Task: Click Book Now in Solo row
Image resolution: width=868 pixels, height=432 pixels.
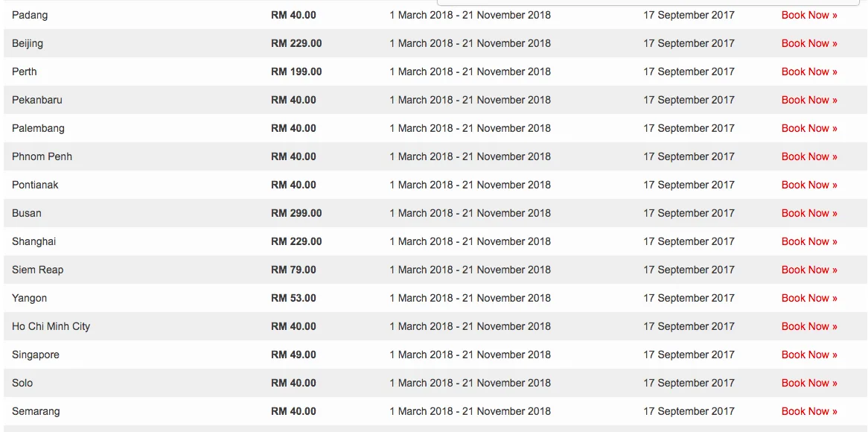Action: point(808,383)
